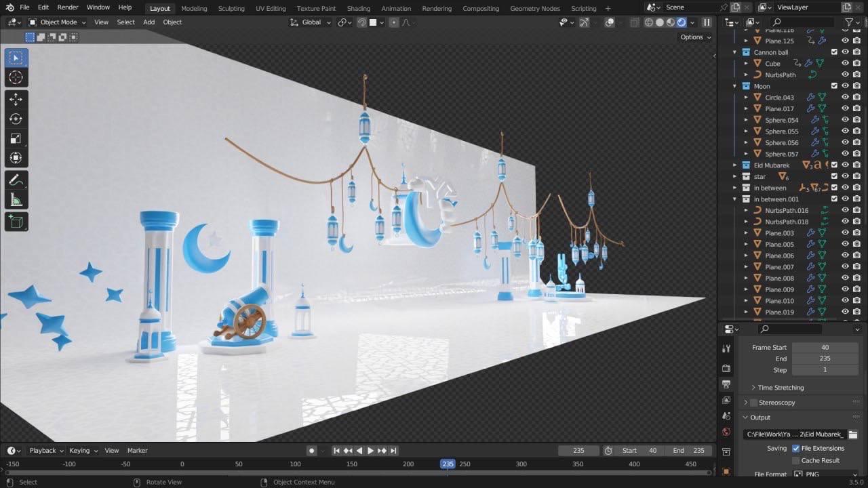Switch to material preview shading

pos(671,22)
